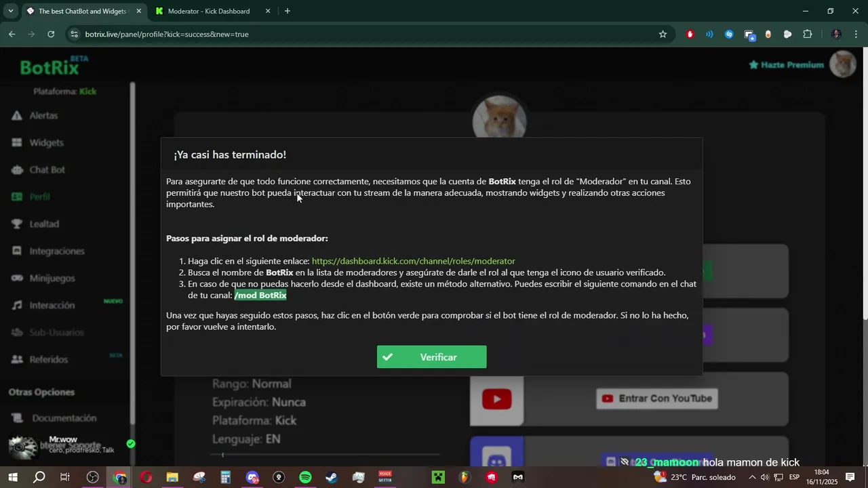
Task: Click the Alertas warning triangle icon
Action: [x=17, y=116]
